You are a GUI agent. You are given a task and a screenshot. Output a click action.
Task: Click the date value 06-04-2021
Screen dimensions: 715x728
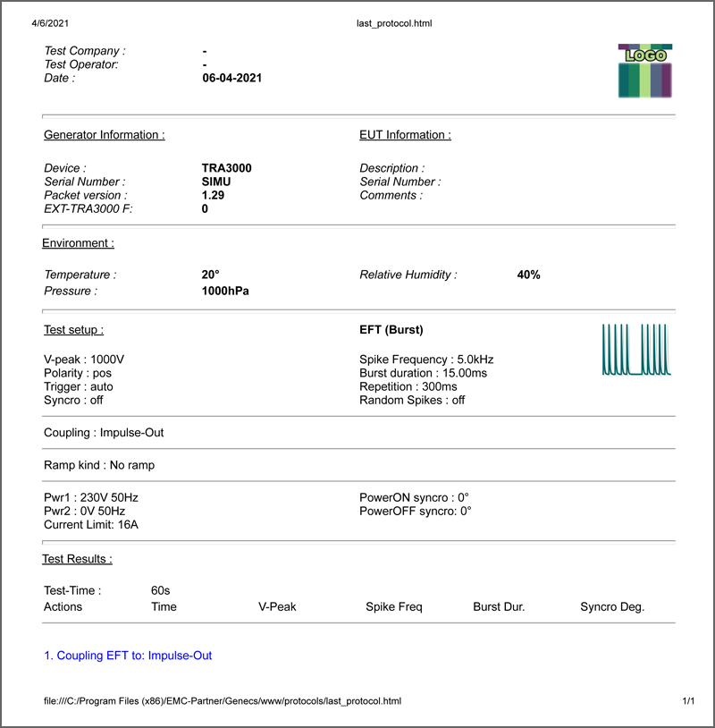click(x=232, y=78)
